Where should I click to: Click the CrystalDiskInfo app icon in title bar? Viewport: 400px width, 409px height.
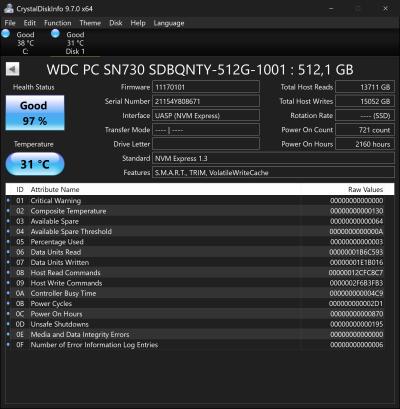[9, 9]
